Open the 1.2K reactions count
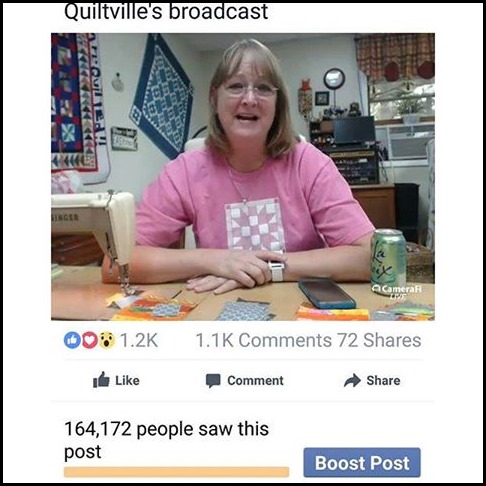The image size is (486, 486). [139, 340]
